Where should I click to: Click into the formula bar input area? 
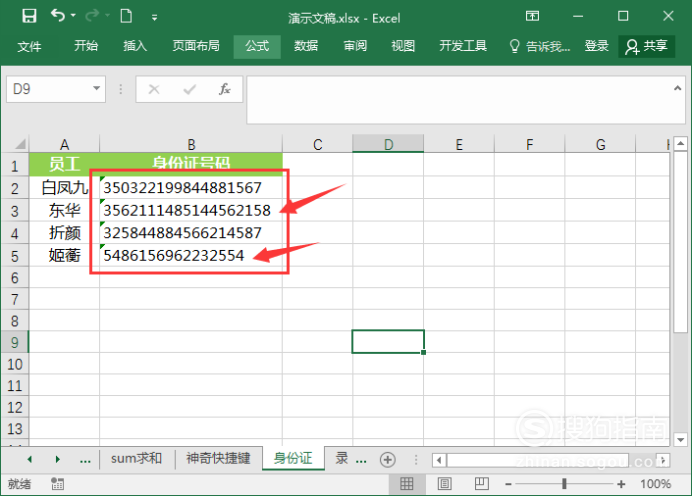point(458,100)
